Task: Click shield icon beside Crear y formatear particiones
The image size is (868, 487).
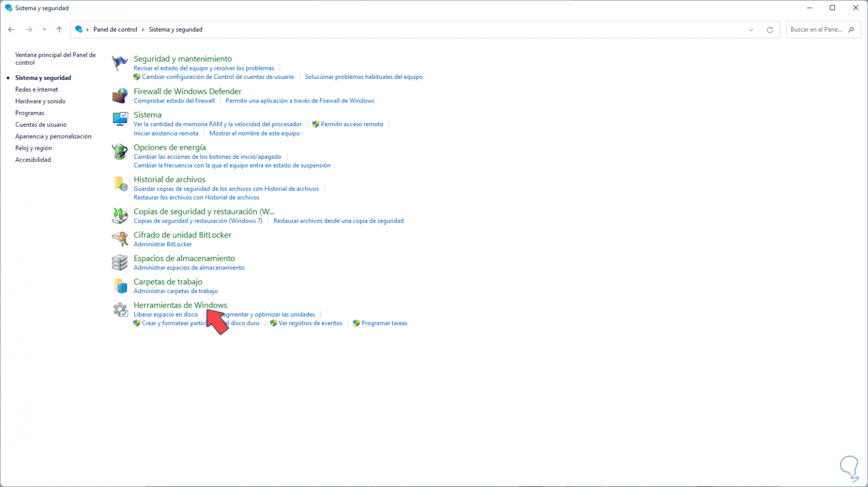Action: point(137,323)
